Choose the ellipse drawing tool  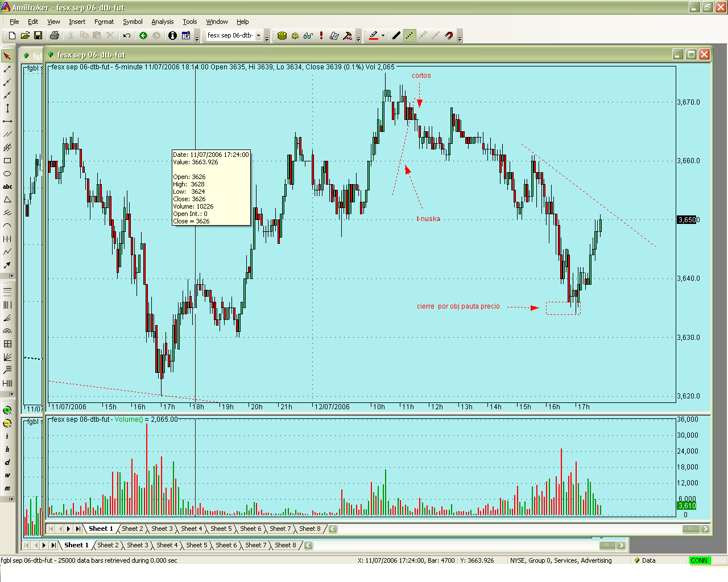point(7,174)
